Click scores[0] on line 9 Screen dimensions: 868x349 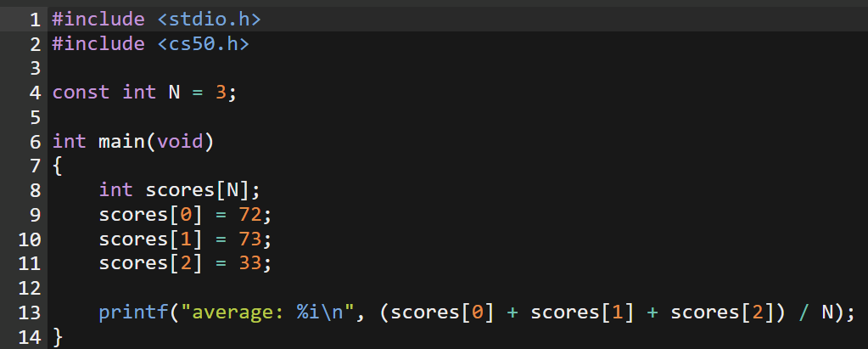150,215
